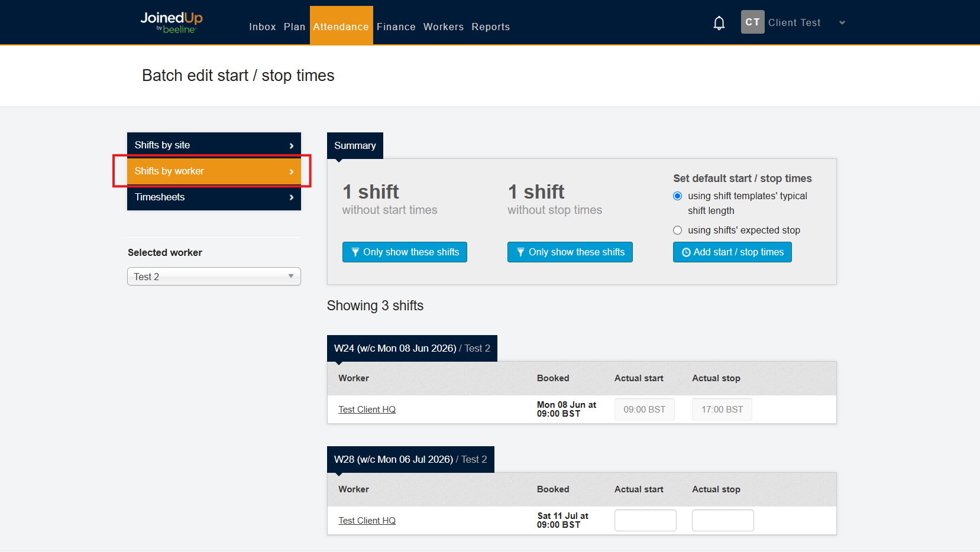The image size is (980, 552).
Task: Click Add start / stop times button
Action: (x=732, y=252)
